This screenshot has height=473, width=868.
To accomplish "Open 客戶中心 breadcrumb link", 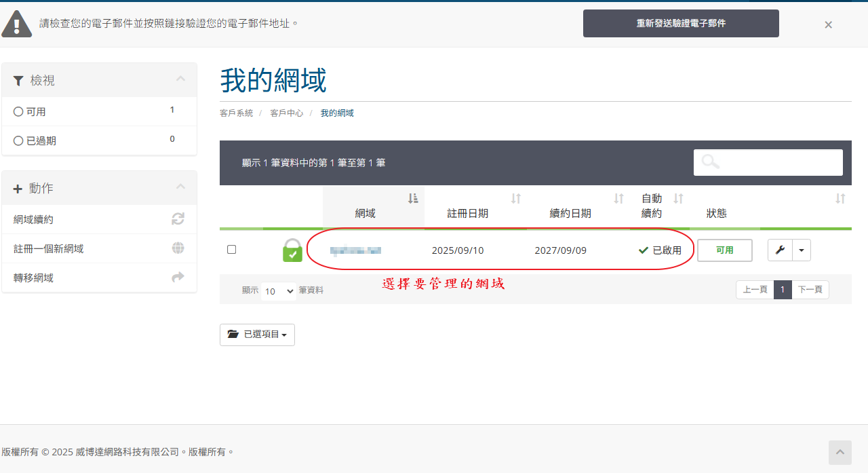I will [x=286, y=113].
